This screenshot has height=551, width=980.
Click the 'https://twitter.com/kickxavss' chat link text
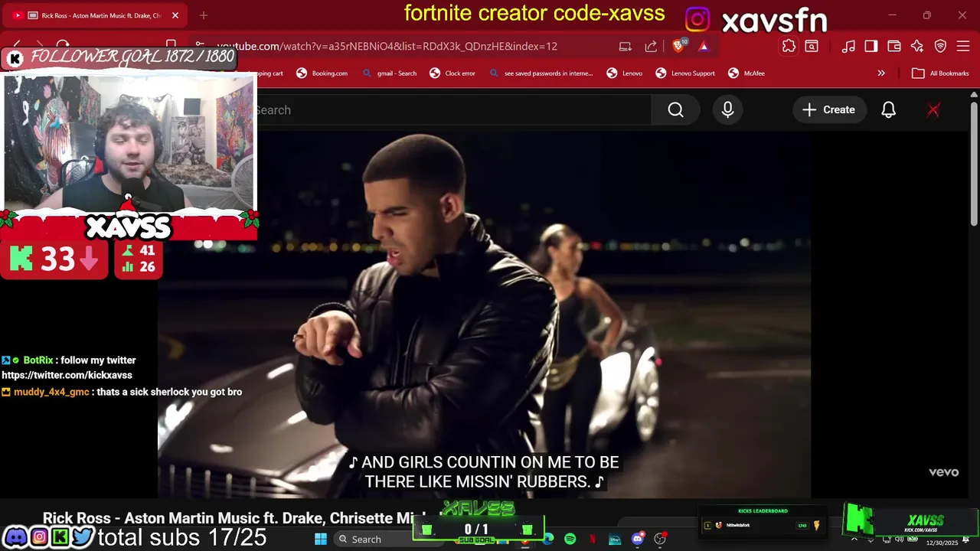tap(67, 375)
